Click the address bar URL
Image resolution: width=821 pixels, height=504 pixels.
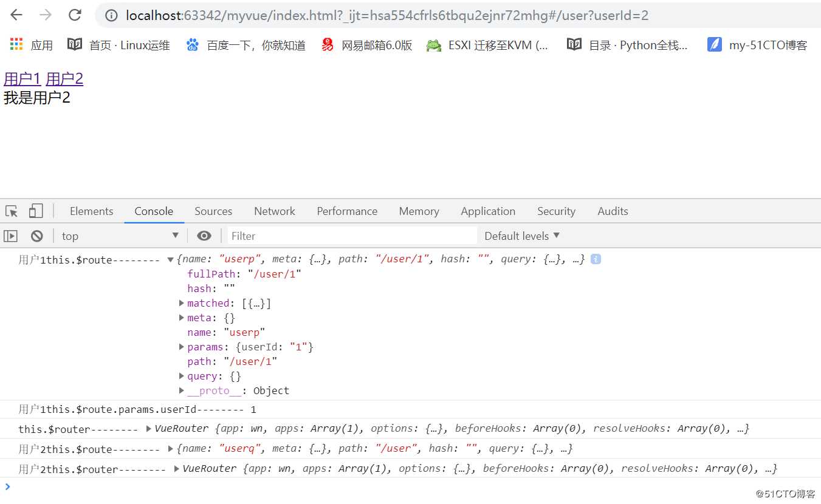click(387, 16)
